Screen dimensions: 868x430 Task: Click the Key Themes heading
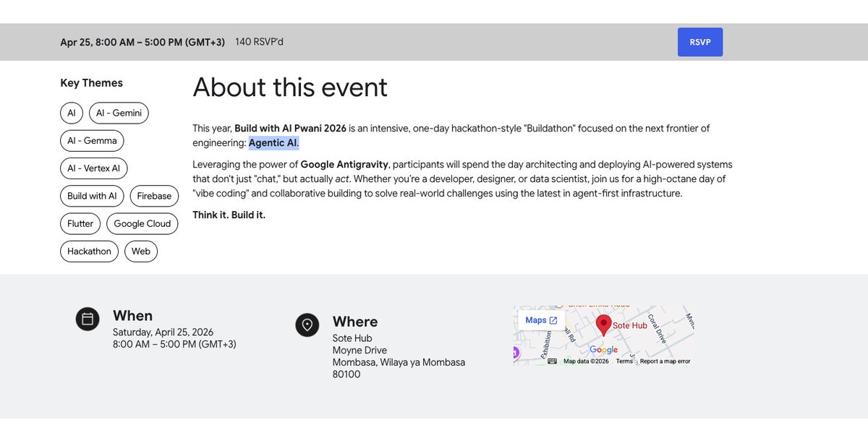tap(91, 83)
